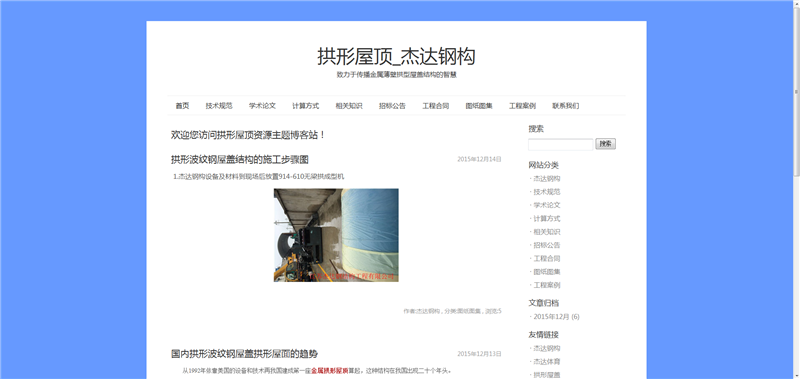Open the 相关知识 sidebar category

[547, 232]
